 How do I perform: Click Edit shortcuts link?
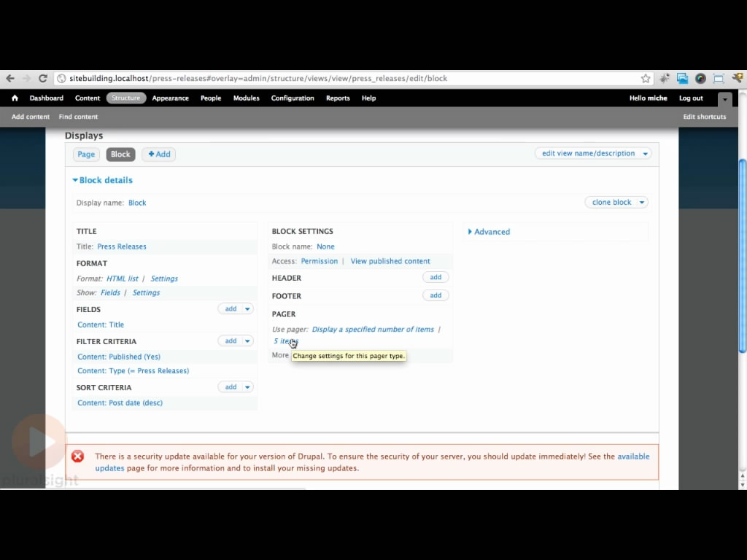[704, 117]
